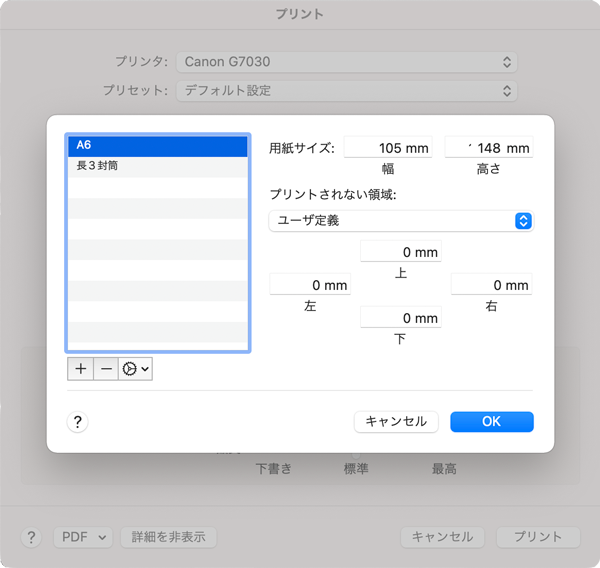
Task: Click the help button in Print window footer
Action: 32,537
